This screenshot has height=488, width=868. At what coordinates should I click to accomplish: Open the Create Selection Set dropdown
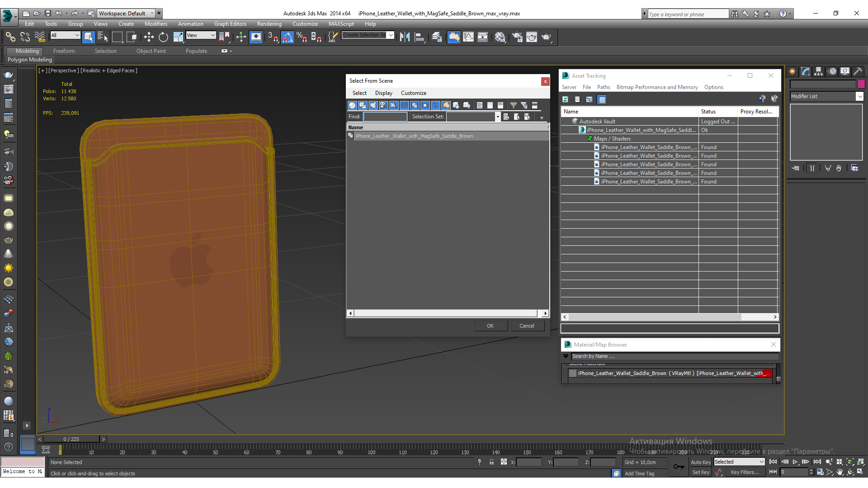point(391,35)
